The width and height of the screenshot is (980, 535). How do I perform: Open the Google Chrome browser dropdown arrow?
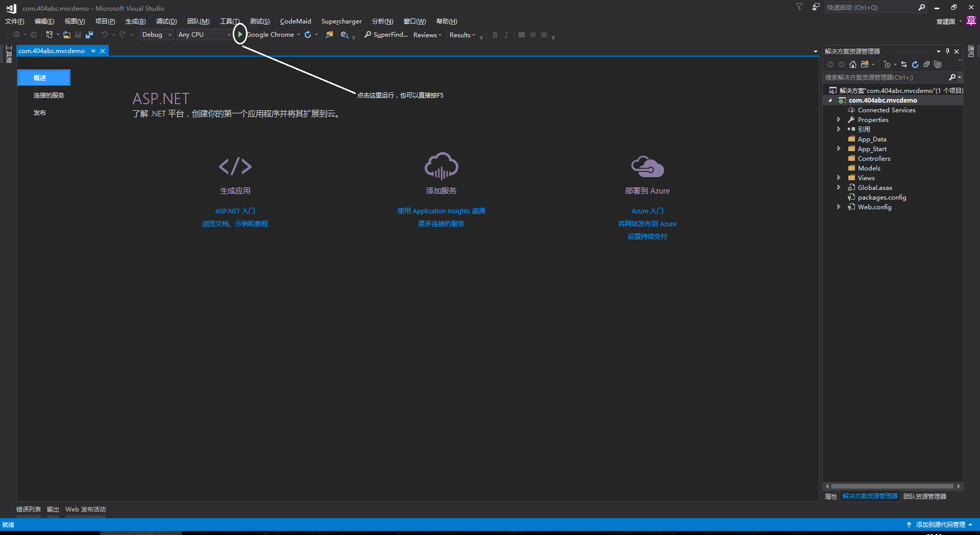click(299, 35)
